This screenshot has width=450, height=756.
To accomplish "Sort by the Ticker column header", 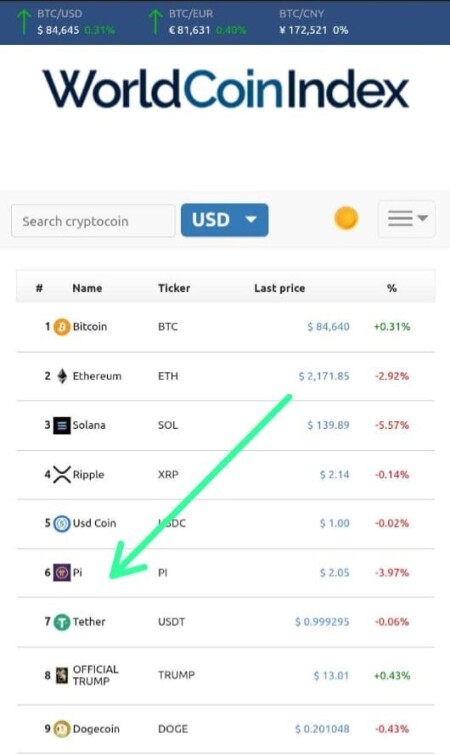I will 174,288.
